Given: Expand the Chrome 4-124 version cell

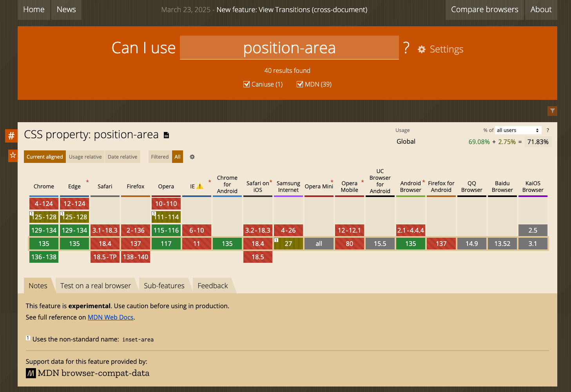Looking at the screenshot, I should [x=44, y=204].
